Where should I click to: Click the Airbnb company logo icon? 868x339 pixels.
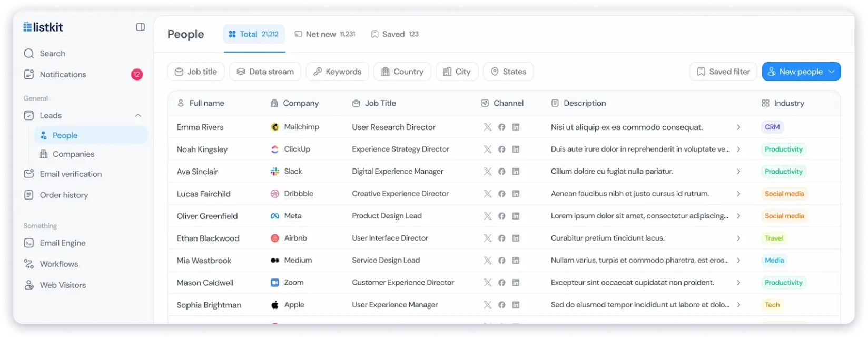point(275,238)
